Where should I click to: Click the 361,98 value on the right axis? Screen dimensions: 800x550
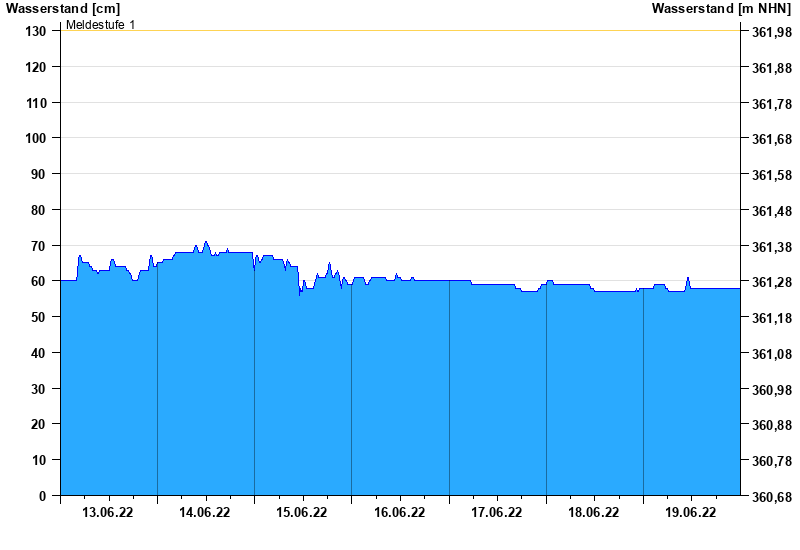[771, 32]
